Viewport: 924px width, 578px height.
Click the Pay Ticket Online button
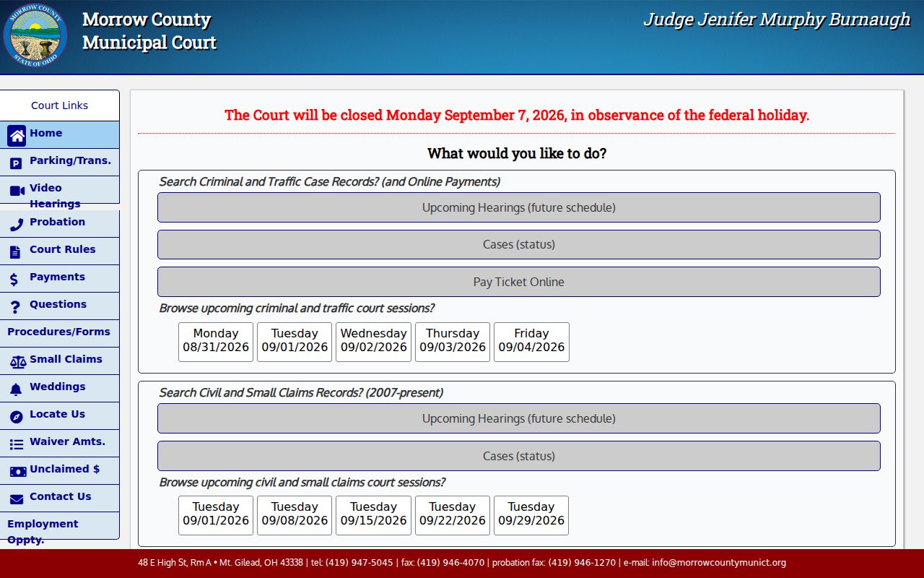[519, 282]
